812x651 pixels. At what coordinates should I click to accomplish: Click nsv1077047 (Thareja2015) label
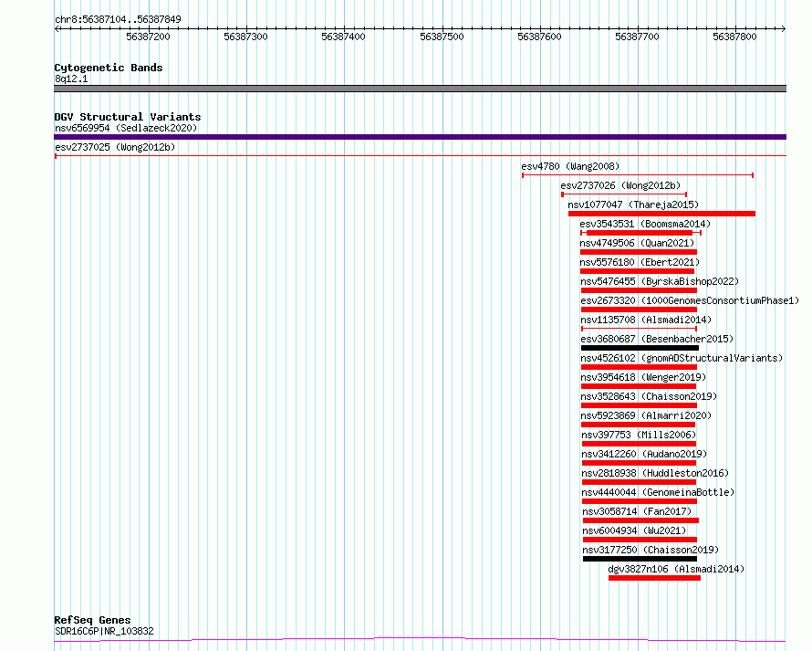coord(633,205)
